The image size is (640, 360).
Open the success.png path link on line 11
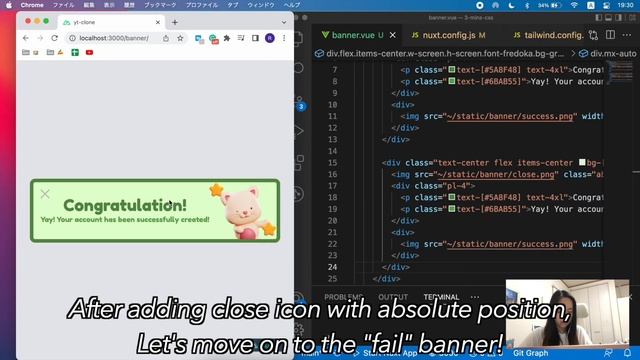coord(510,116)
